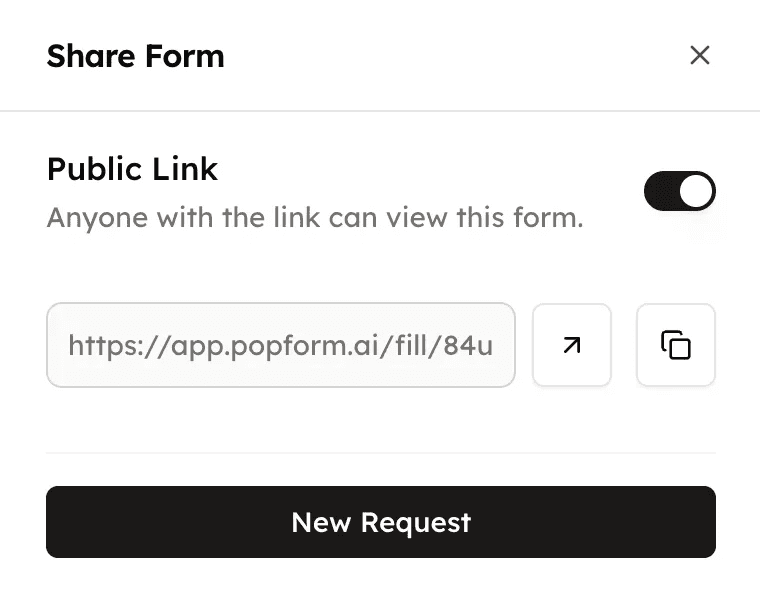Disable public access to this form
This screenshot has height=614, width=760.
(679, 191)
